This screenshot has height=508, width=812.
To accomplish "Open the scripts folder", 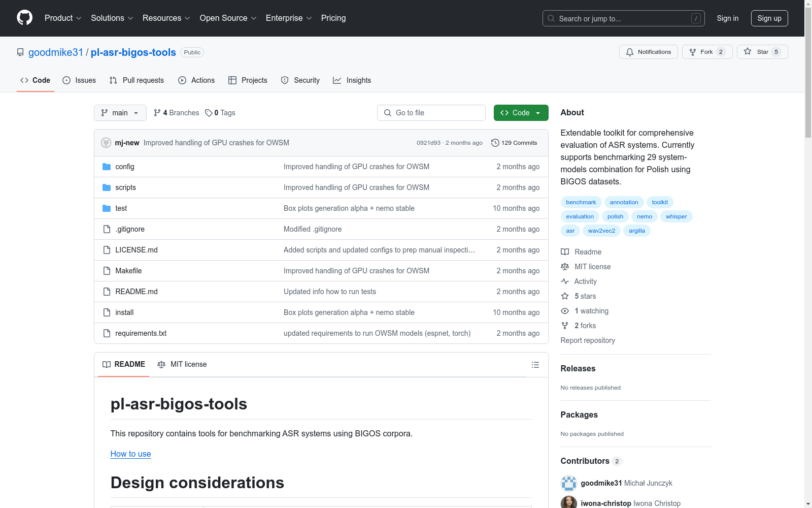I will tap(125, 187).
